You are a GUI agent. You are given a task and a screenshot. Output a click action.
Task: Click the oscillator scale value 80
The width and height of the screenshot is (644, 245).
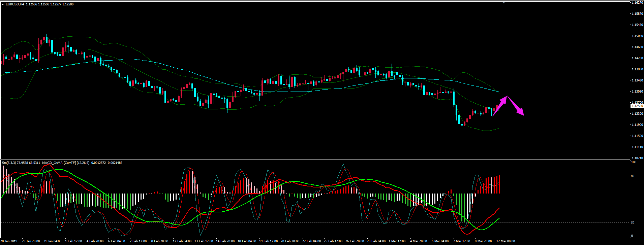(633, 176)
